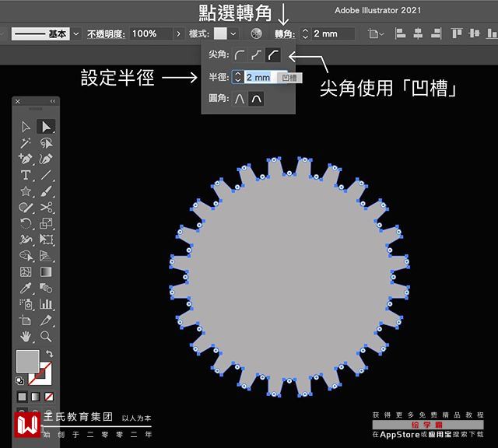Viewport: 498px width, 448px height.
Task: Select relative rounding in 圓角 row
Action: (x=256, y=99)
